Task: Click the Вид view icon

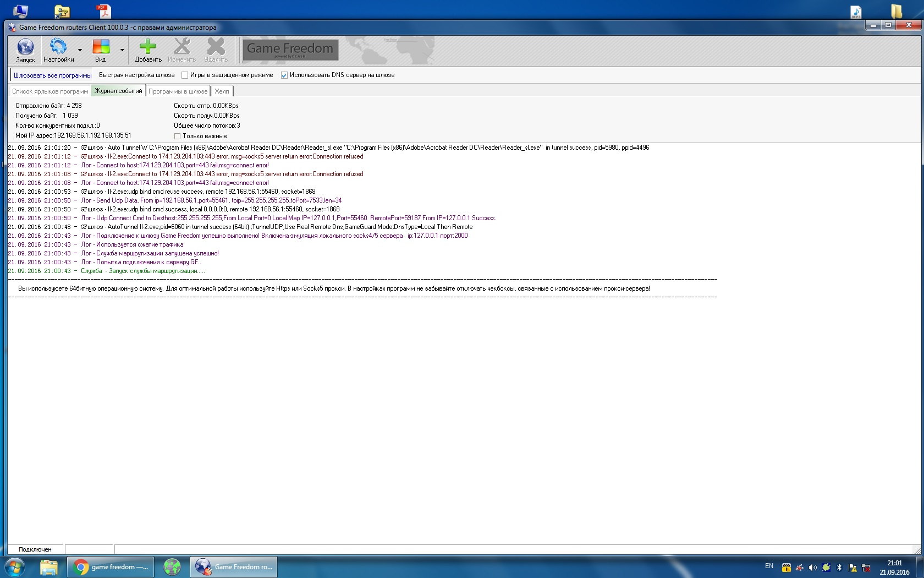Action: 101,47
